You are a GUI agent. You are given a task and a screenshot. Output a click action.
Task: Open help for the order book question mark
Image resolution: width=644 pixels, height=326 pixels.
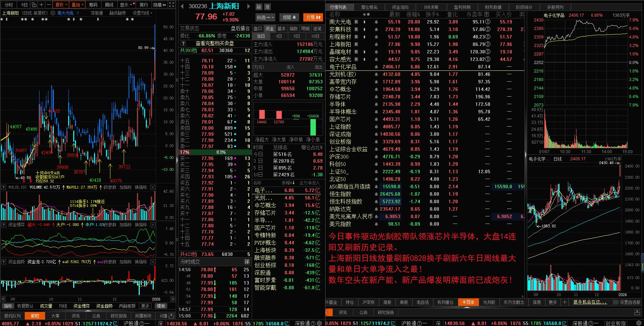[x=183, y=43]
